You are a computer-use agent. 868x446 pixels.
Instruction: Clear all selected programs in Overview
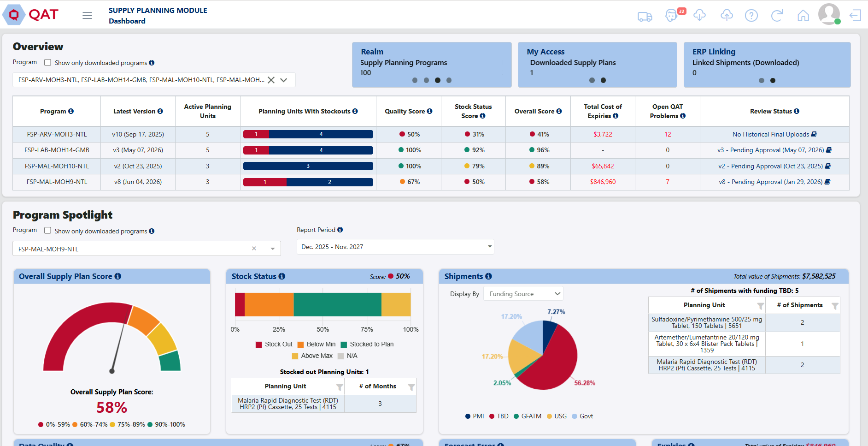[x=271, y=80]
